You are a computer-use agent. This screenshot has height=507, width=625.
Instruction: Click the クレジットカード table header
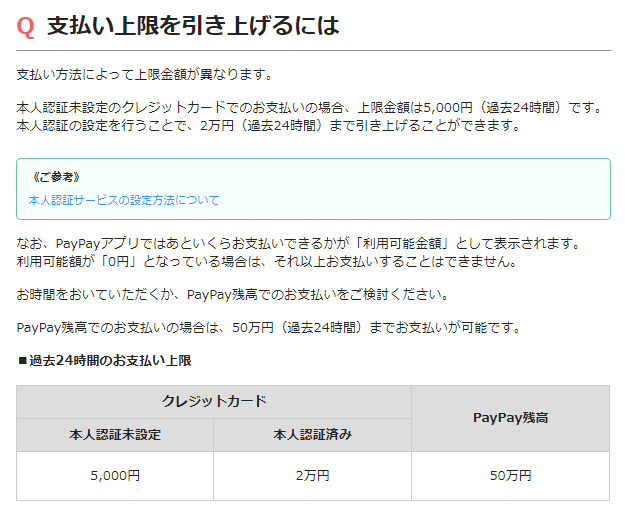pos(214,401)
